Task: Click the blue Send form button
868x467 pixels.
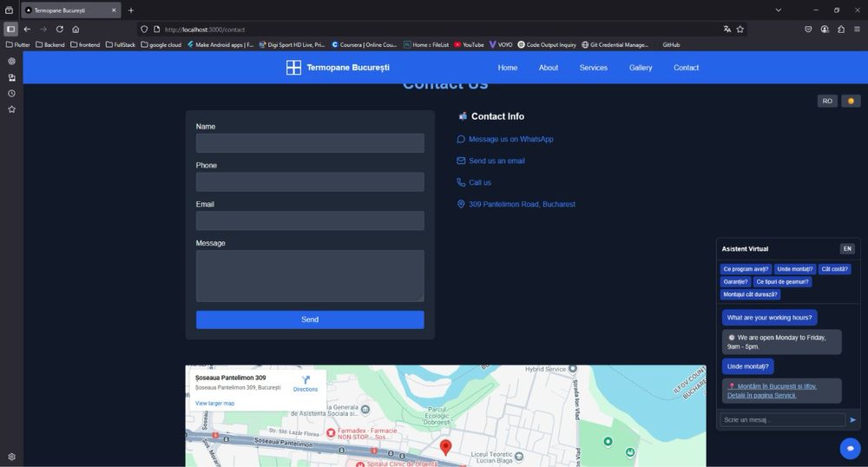Action: click(x=310, y=319)
